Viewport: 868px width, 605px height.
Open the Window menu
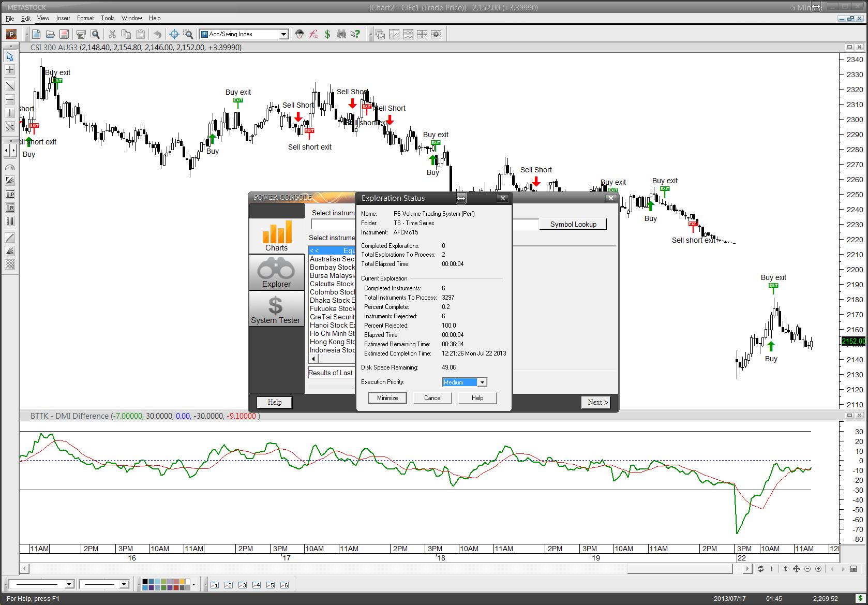pyautogui.click(x=131, y=18)
